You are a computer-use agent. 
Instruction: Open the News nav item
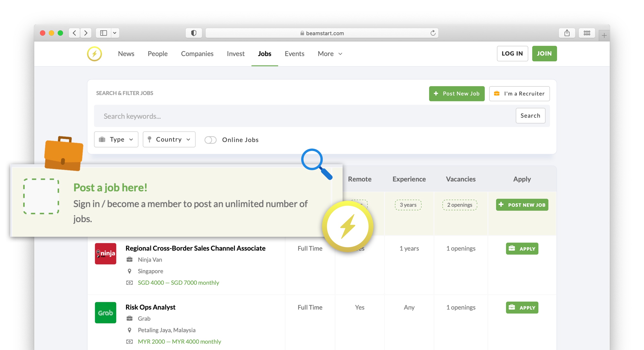[126, 54]
